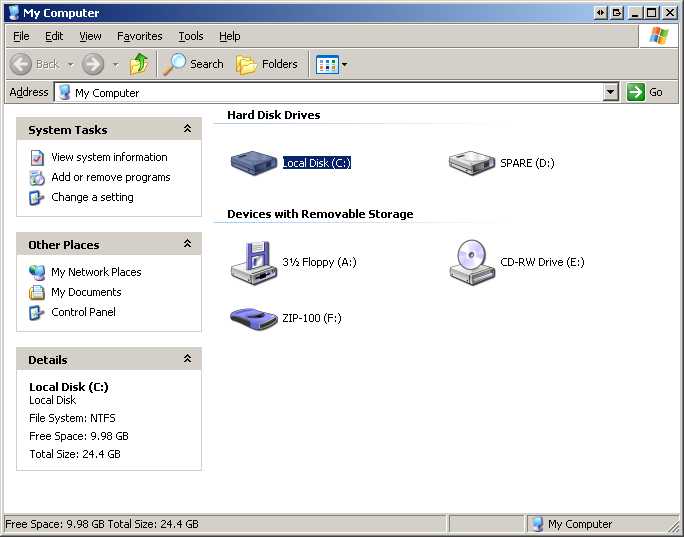Click Devices with Removable Storage header
This screenshot has width=684, height=537.
click(x=320, y=214)
